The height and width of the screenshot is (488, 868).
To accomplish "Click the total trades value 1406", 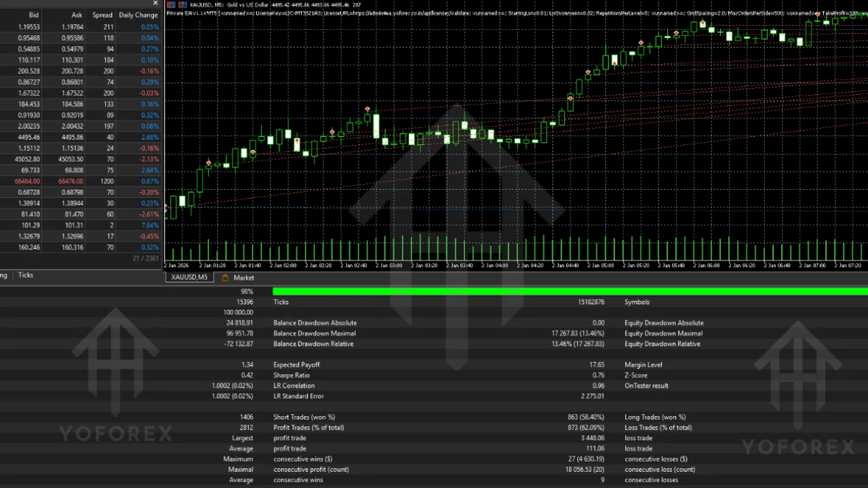I will 246,418.
